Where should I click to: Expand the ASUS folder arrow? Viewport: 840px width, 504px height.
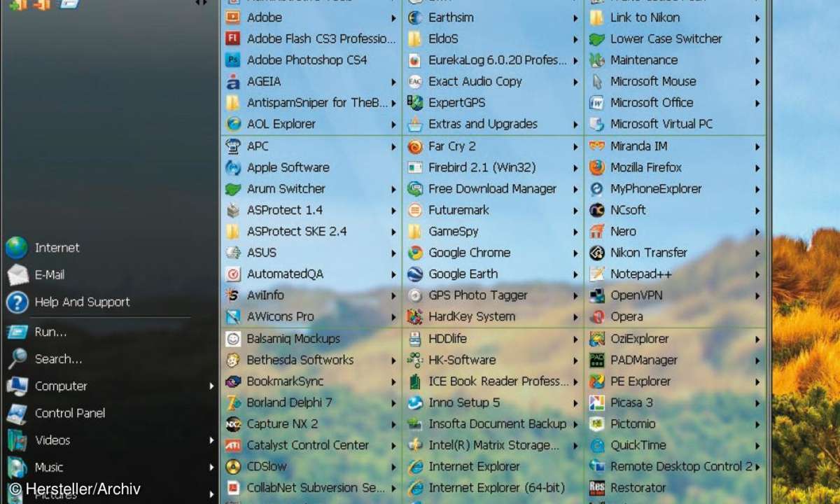click(393, 253)
